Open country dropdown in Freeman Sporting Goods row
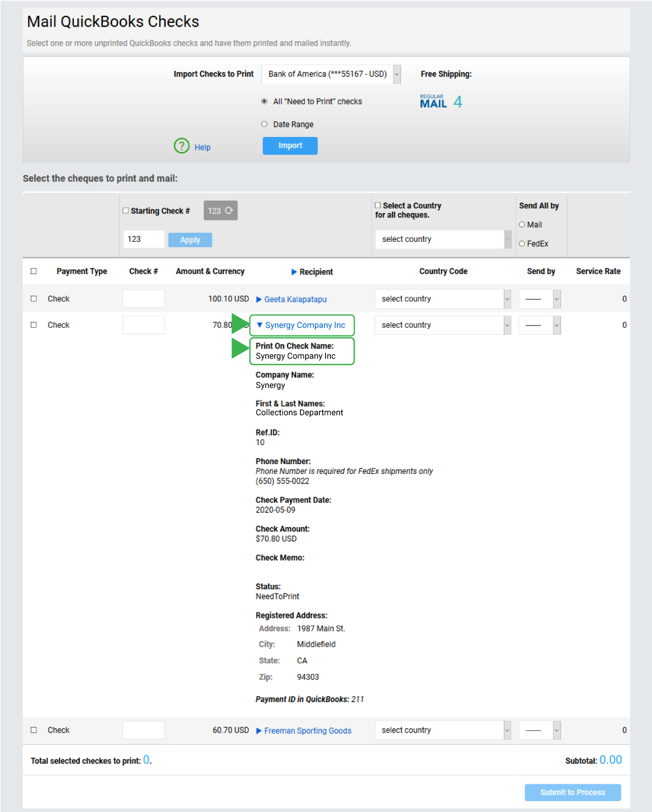Viewport: 652px width, 812px height. coord(443,730)
